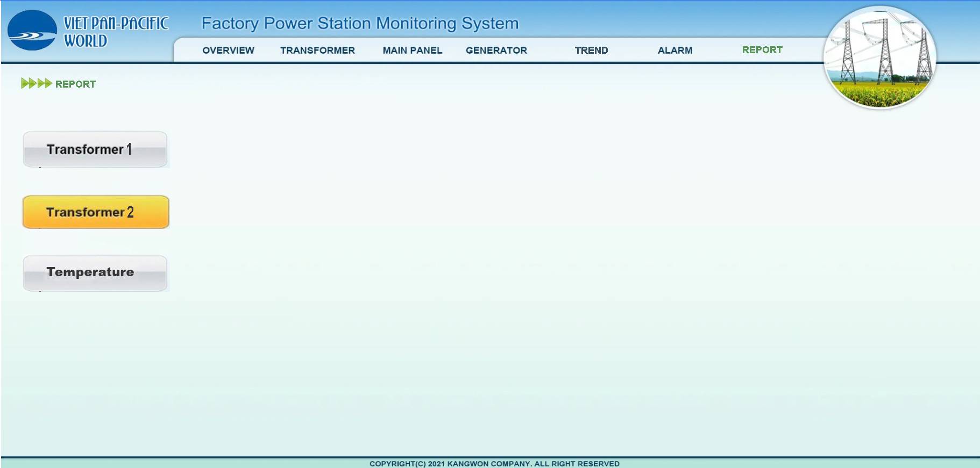Click the REPORT breadcrumb label
The height and width of the screenshot is (468, 980).
[x=75, y=84]
